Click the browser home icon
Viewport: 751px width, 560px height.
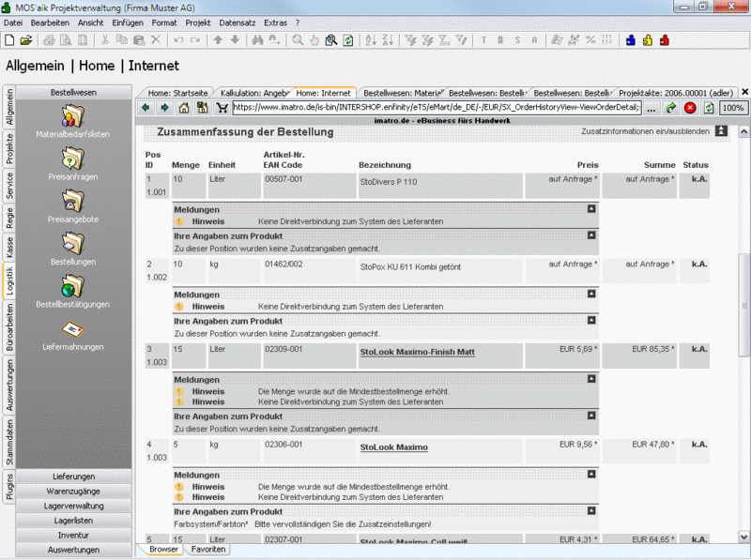(x=184, y=108)
